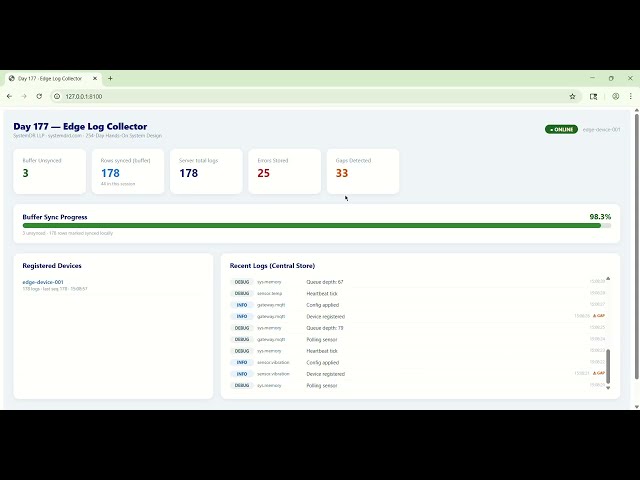Select the log row Queue depth: 67

418,282
